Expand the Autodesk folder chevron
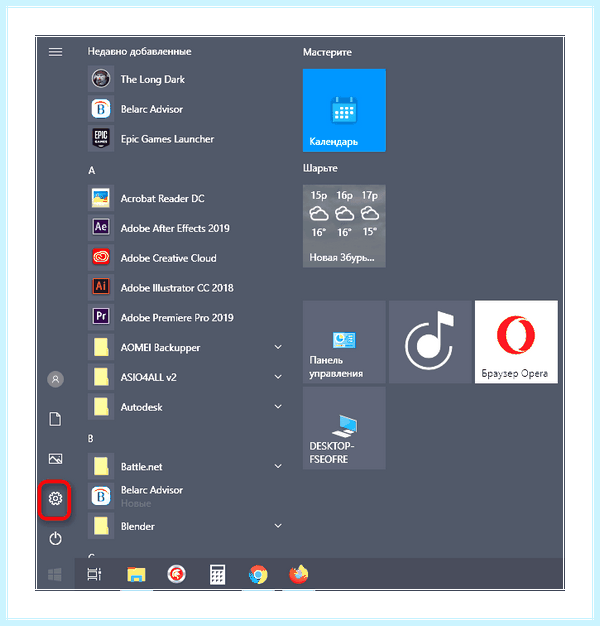The height and width of the screenshot is (626, 600). coord(278,406)
